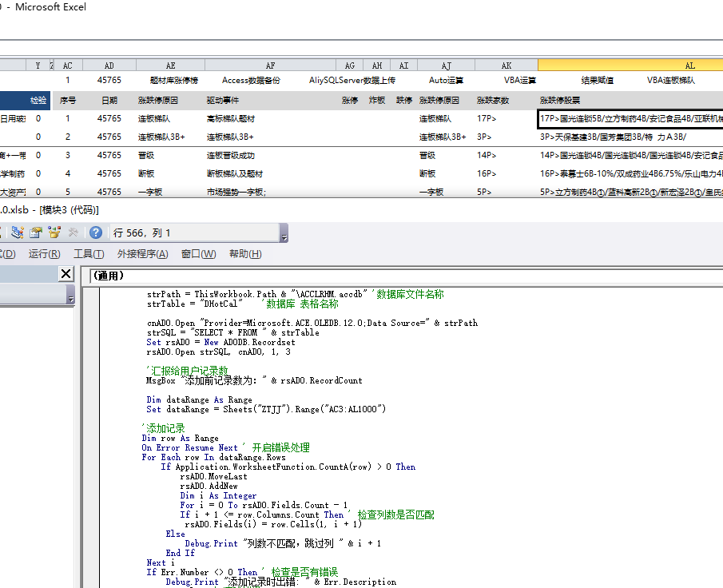Click header cell 日期
723x588 pixels.
coord(109,100)
